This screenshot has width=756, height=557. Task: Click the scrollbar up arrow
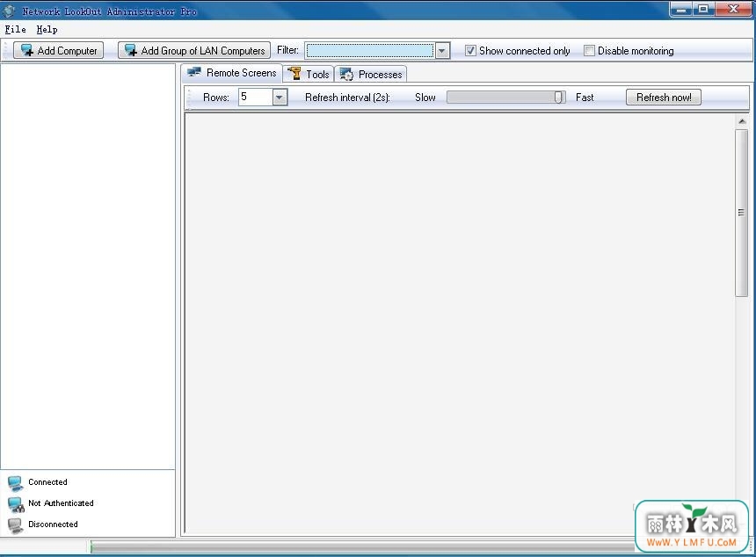point(742,121)
